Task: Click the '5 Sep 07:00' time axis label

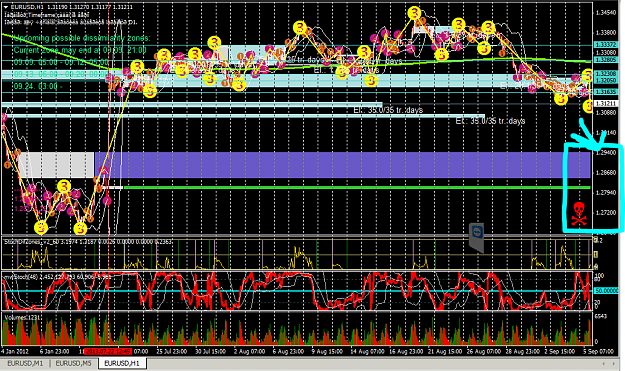Action: (598, 351)
